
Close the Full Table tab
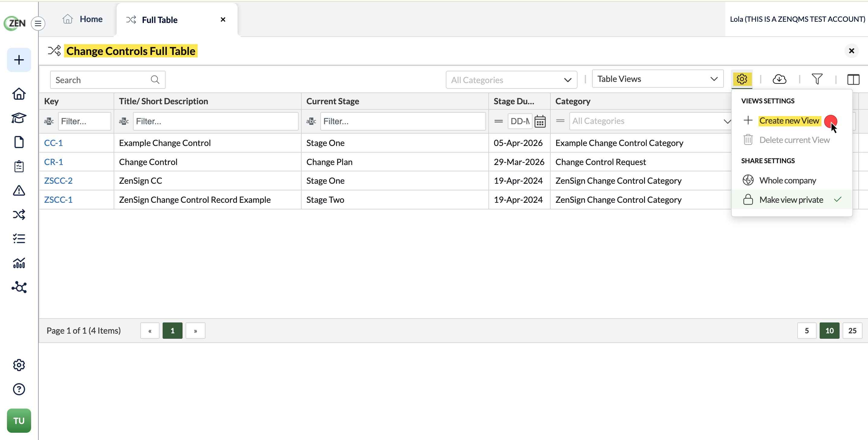pyautogui.click(x=223, y=20)
